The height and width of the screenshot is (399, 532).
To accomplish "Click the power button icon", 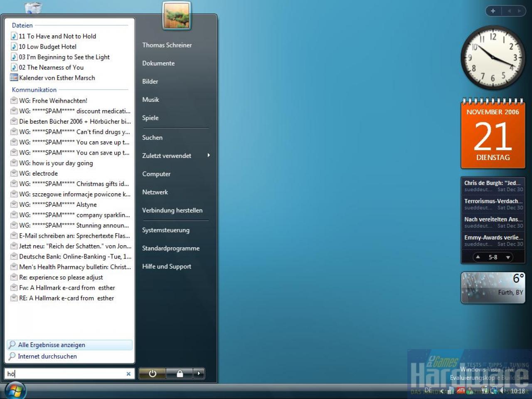I will 152,374.
